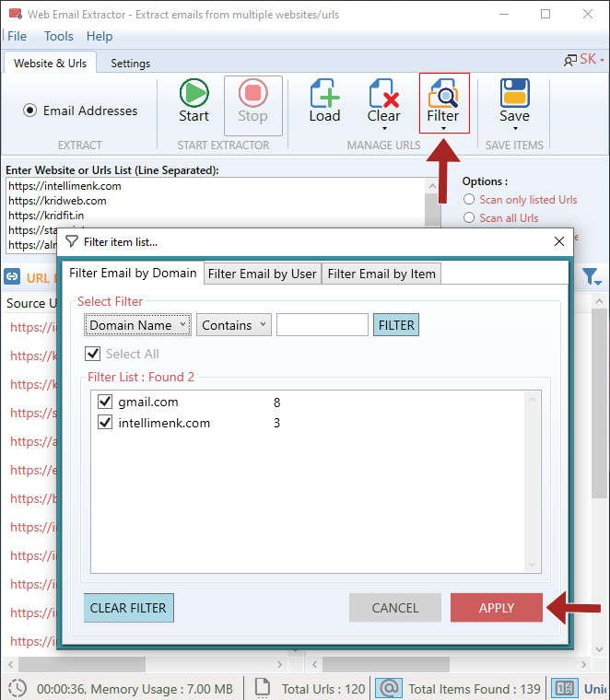Start the email extractor
This screenshot has height=700, width=610.
click(x=194, y=102)
